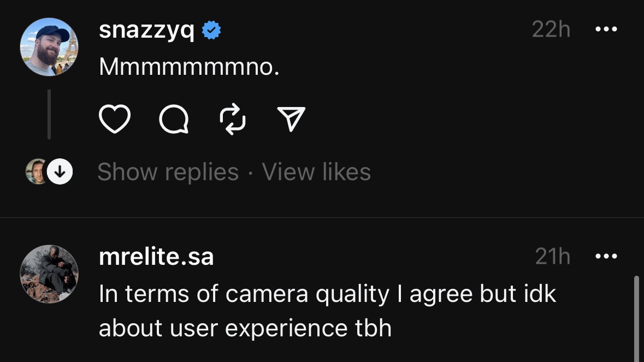
Task: Expand replies using the down arrow circle
Action: click(x=60, y=172)
